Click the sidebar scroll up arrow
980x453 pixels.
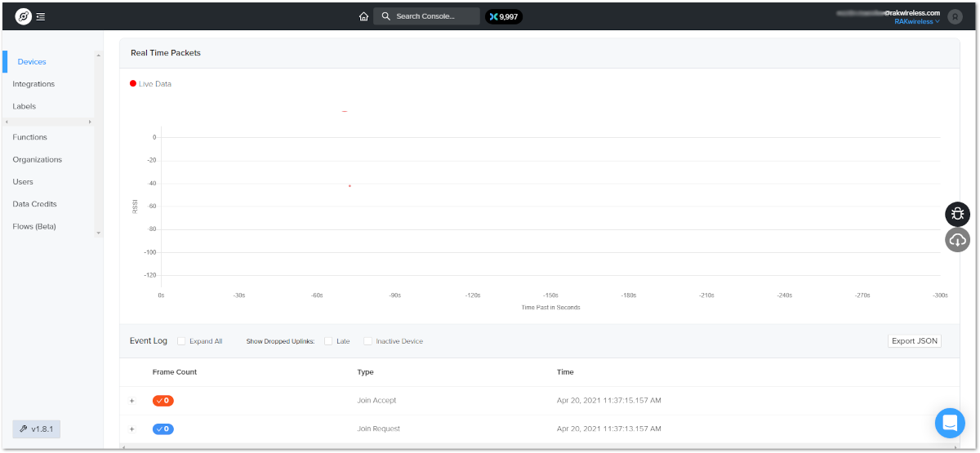click(x=99, y=56)
